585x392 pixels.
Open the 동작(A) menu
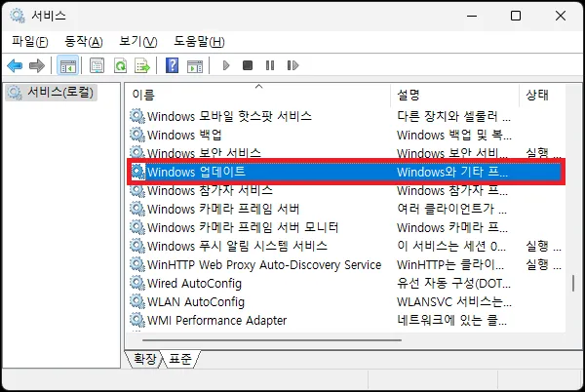pos(84,41)
